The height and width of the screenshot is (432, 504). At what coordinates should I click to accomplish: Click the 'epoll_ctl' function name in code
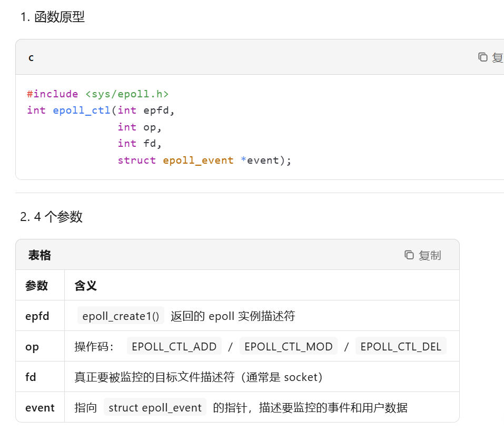click(x=82, y=110)
